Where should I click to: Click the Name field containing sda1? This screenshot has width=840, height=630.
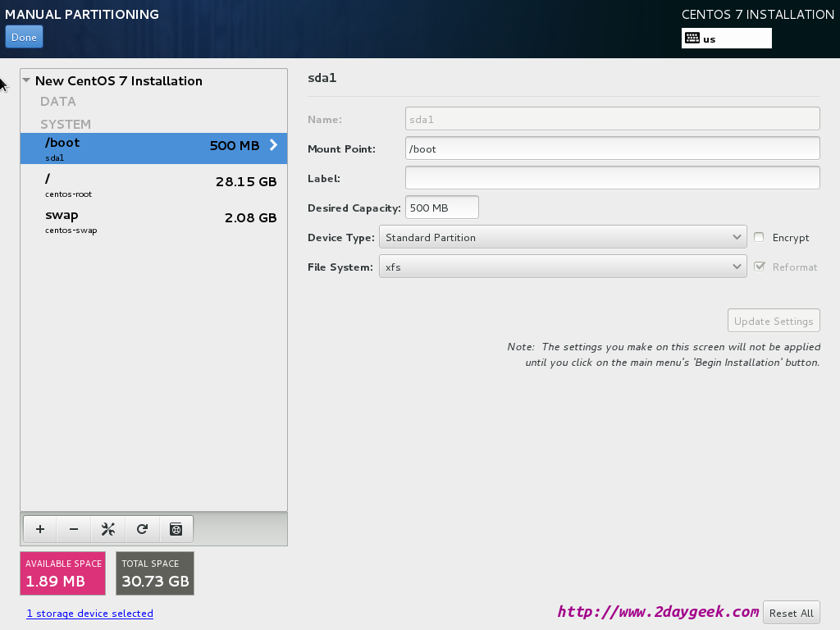click(x=612, y=119)
